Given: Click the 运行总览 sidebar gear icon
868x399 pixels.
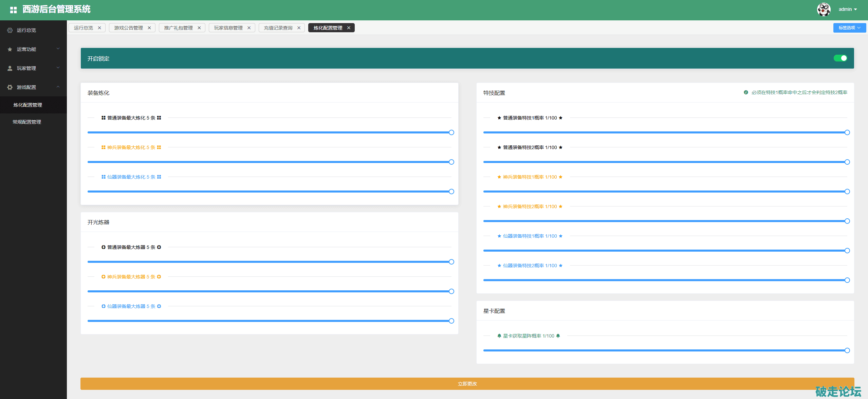Looking at the screenshot, I should [10, 30].
